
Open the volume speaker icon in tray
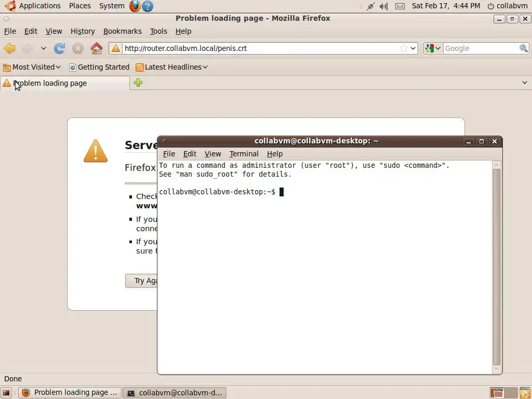(x=384, y=6)
